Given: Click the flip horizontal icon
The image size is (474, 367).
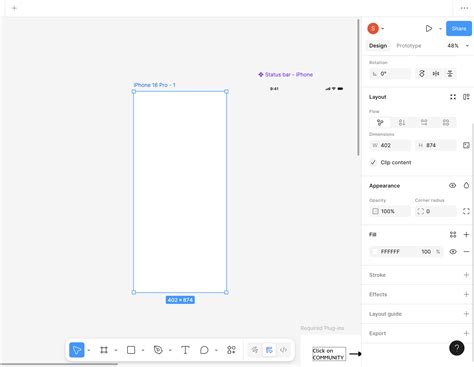Looking at the screenshot, I should tap(436, 74).
